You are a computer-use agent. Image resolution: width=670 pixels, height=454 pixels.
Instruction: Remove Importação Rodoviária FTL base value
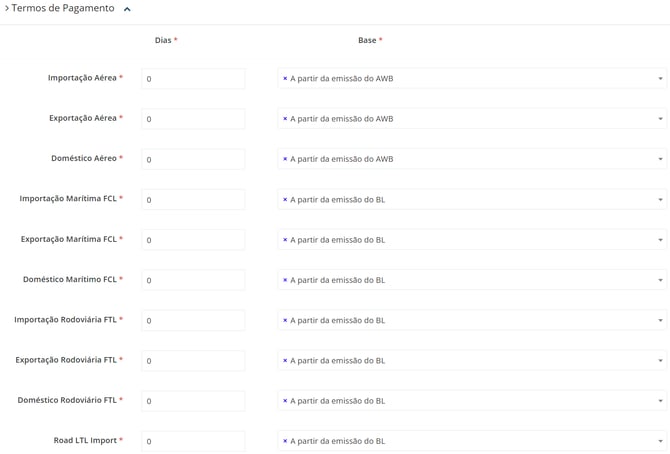(285, 321)
